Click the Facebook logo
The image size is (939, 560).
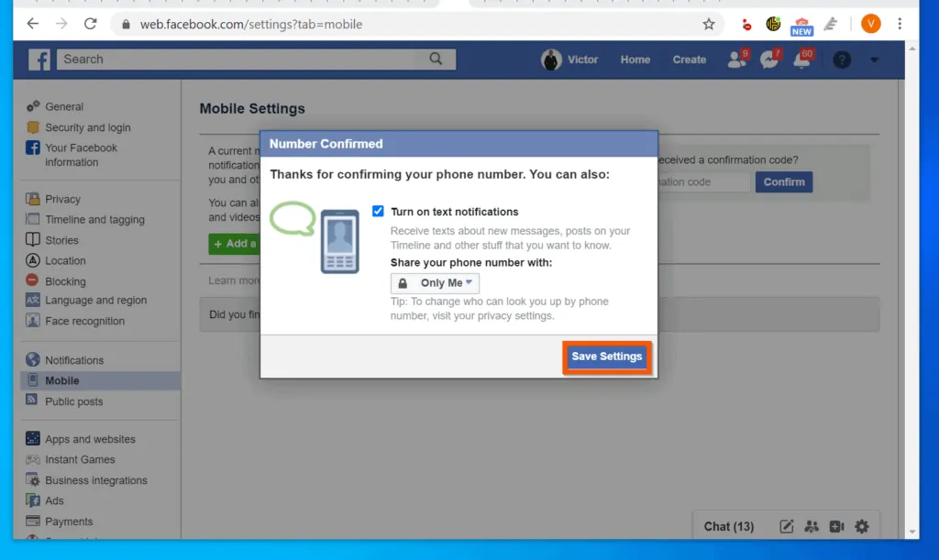tap(39, 60)
